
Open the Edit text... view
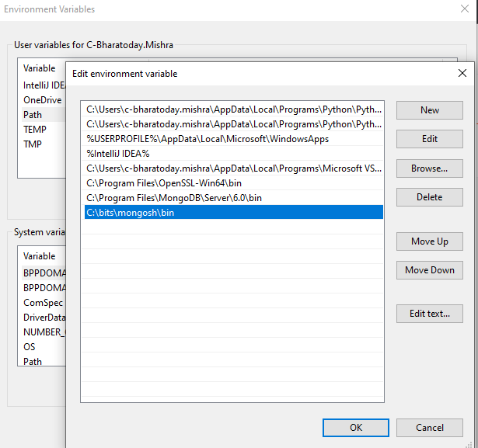(x=430, y=314)
